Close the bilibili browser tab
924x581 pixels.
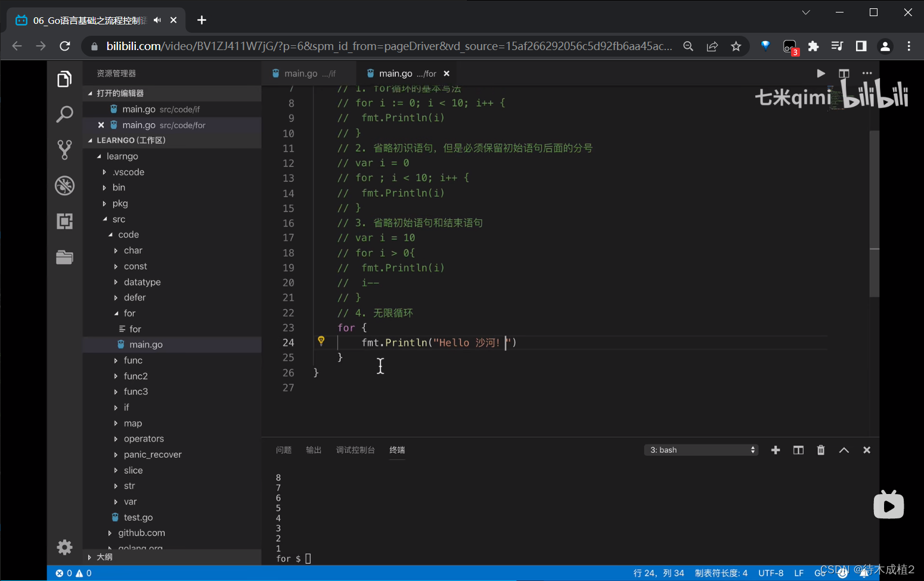(x=173, y=20)
